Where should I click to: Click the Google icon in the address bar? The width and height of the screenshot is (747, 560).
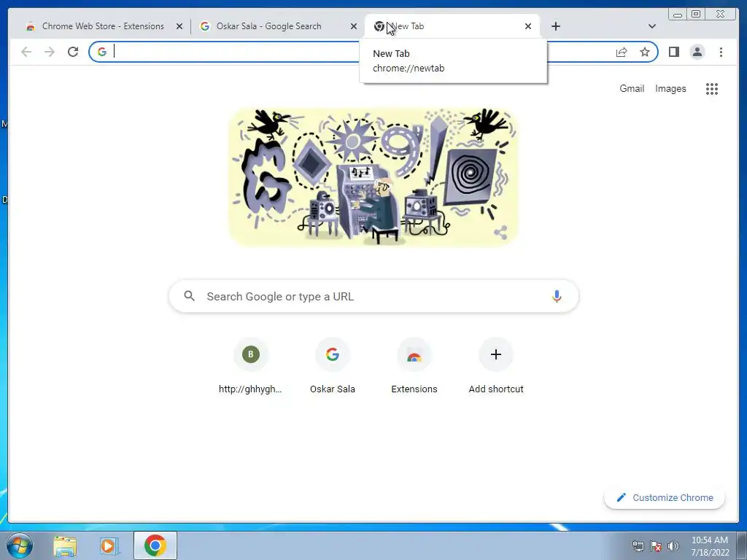coord(102,52)
